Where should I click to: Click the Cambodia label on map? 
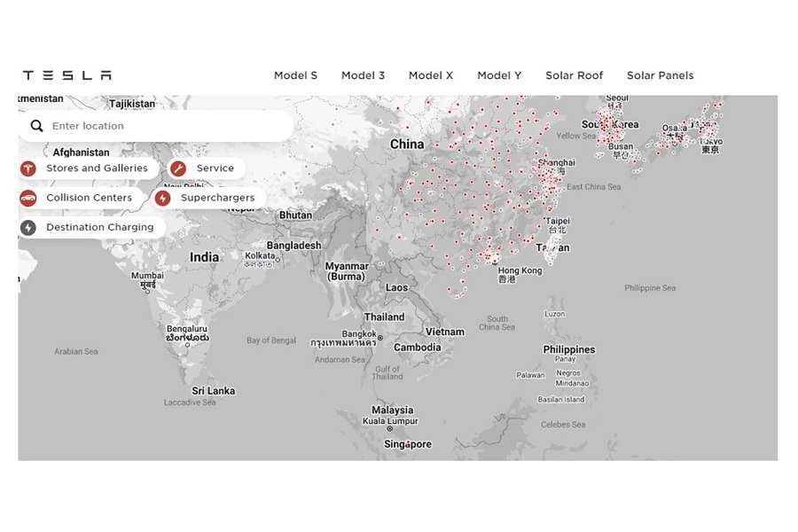pos(418,348)
